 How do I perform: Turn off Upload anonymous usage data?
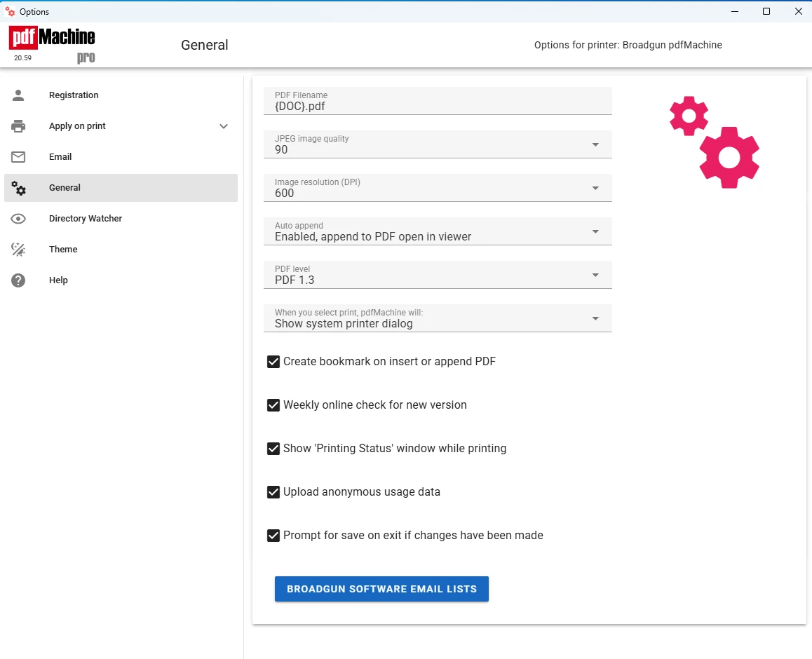point(273,492)
